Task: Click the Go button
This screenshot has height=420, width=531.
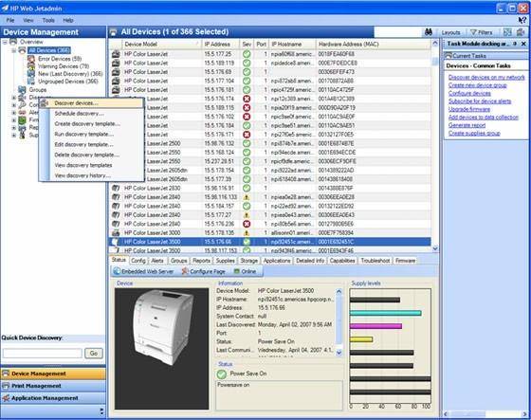Action: [94, 354]
